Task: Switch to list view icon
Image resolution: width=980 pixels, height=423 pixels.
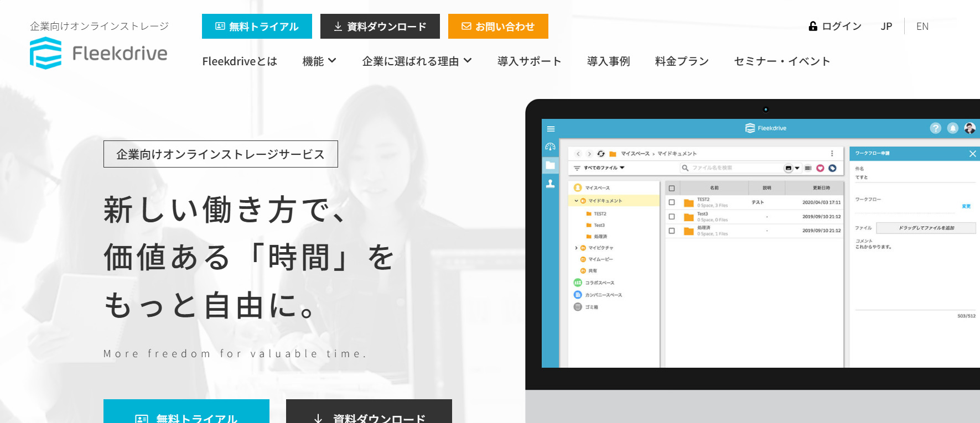Action: point(808,168)
